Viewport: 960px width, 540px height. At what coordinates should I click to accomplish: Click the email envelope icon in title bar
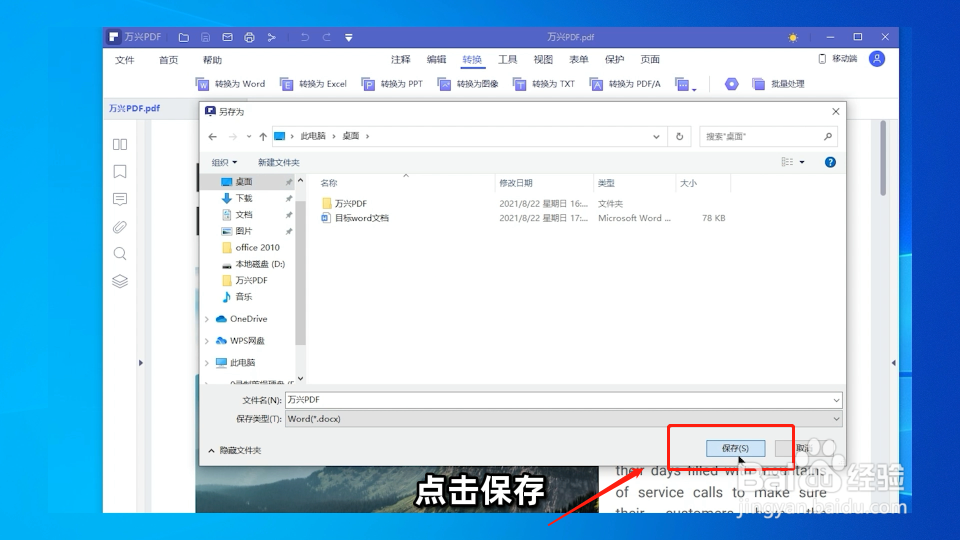pos(228,37)
